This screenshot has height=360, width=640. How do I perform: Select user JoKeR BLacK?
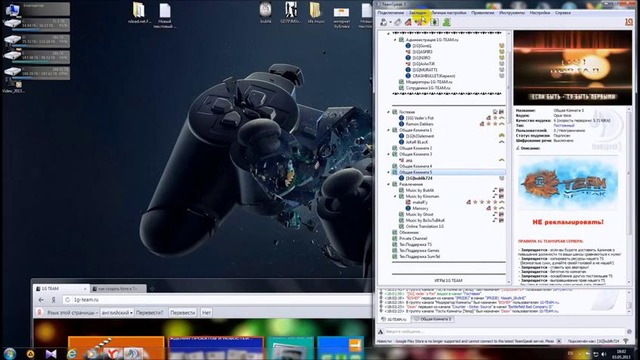pos(417,142)
